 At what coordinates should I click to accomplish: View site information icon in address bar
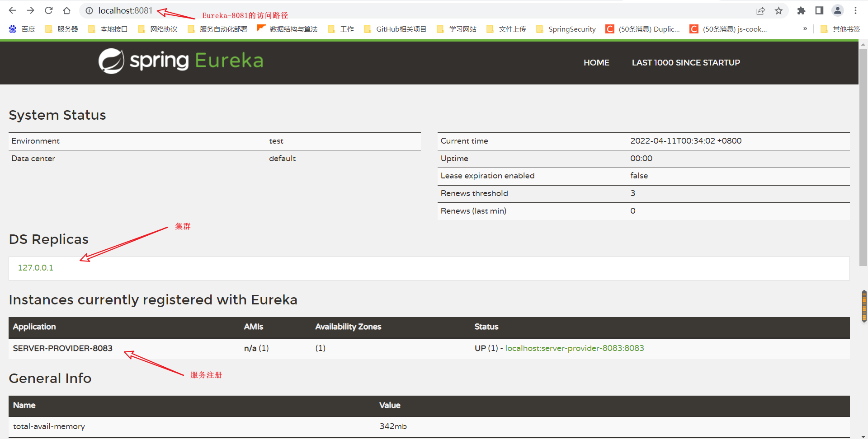(89, 10)
